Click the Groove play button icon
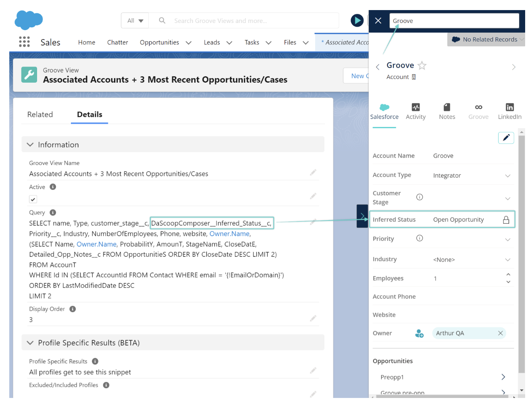 (357, 20)
